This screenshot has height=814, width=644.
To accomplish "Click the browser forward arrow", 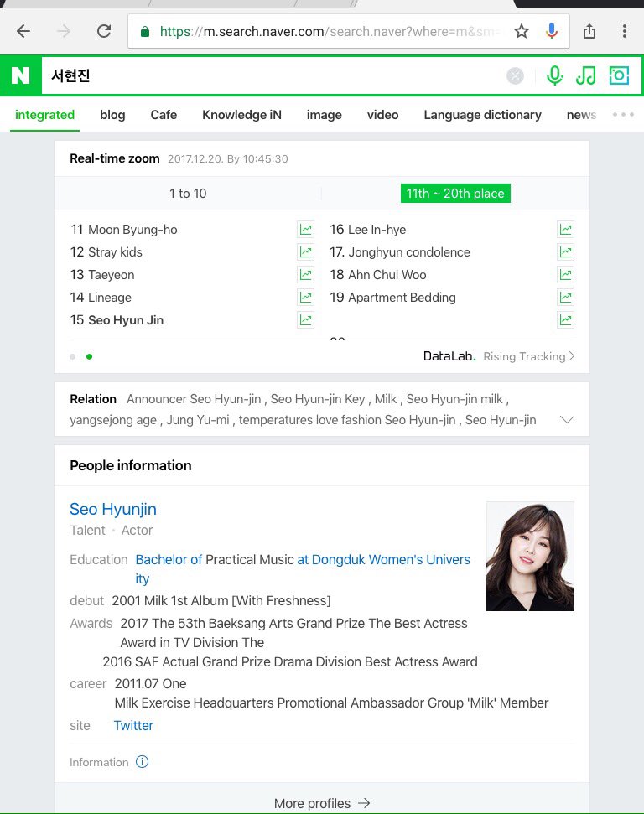I will (x=64, y=31).
